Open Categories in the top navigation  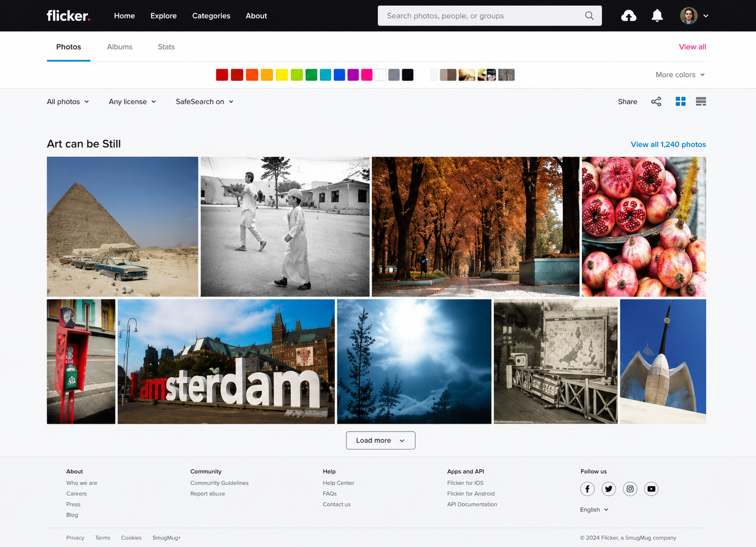click(x=211, y=16)
